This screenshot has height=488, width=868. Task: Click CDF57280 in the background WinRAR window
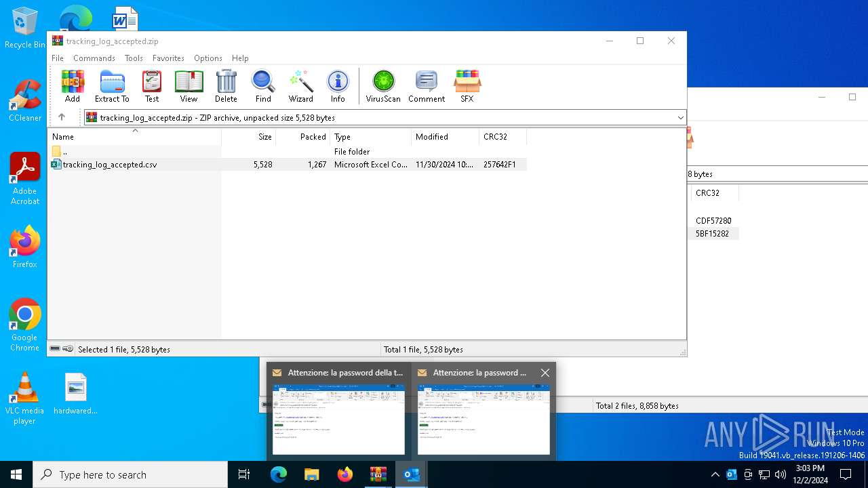click(713, 221)
